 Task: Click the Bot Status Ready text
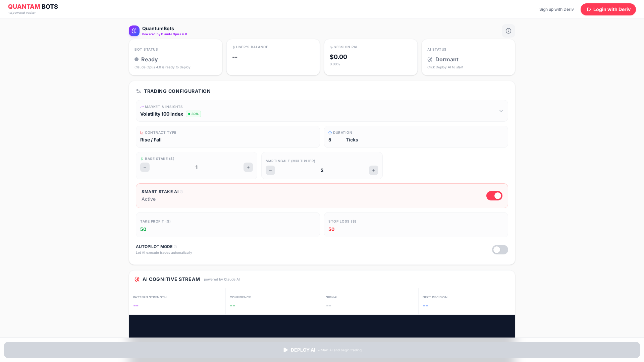[149, 59]
